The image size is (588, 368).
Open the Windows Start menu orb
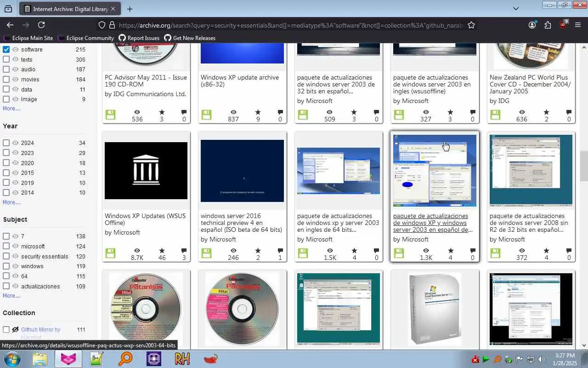click(13, 359)
